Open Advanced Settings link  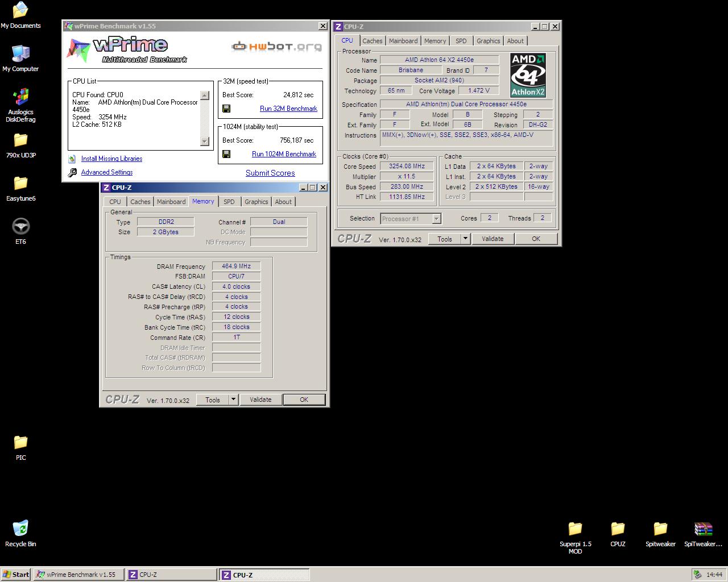107,172
